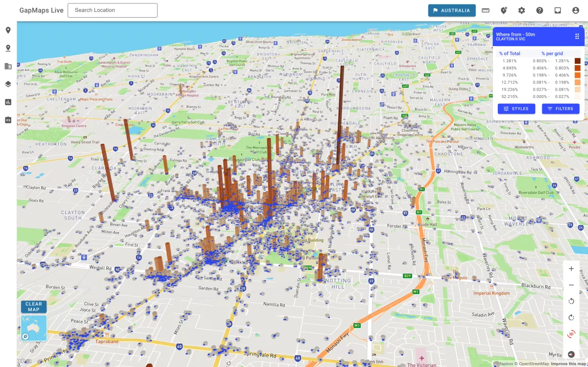Open the Where from panel grid menu
The image size is (588, 367).
577,36
